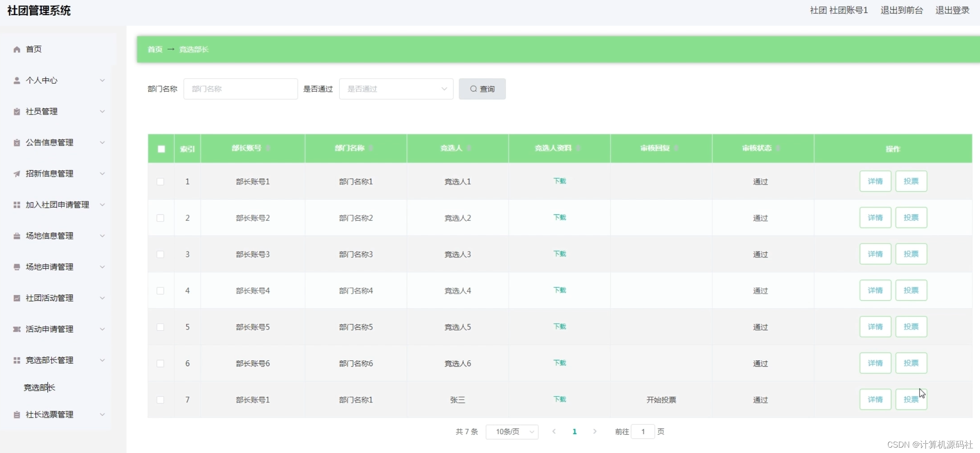The width and height of the screenshot is (980, 453).
Task: Click the home icon beside 首页
Action: pos(17,49)
